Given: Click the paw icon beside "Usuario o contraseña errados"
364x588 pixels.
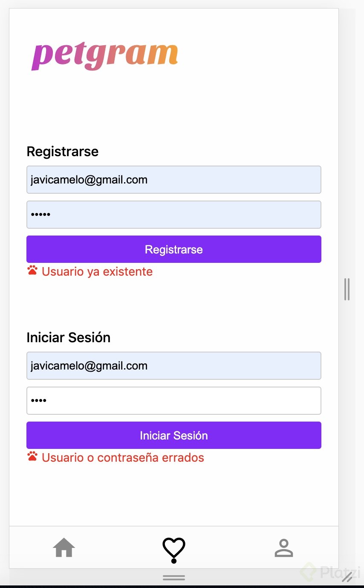Looking at the screenshot, I should pos(32,457).
